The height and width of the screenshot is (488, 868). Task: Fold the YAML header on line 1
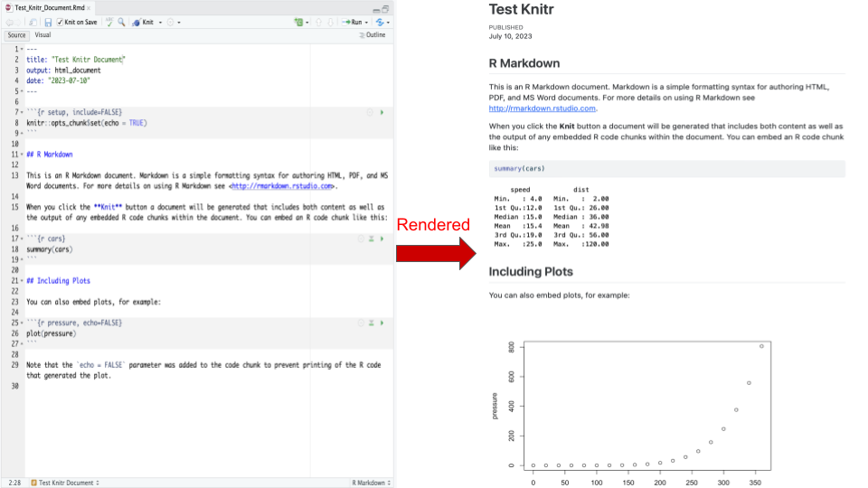[22, 49]
